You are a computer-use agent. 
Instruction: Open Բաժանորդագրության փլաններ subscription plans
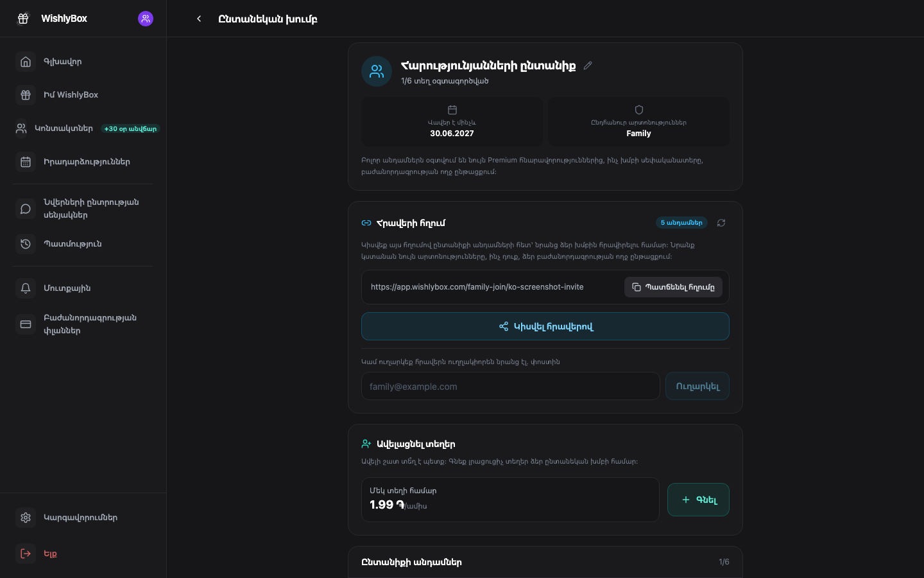[x=83, y=324]
